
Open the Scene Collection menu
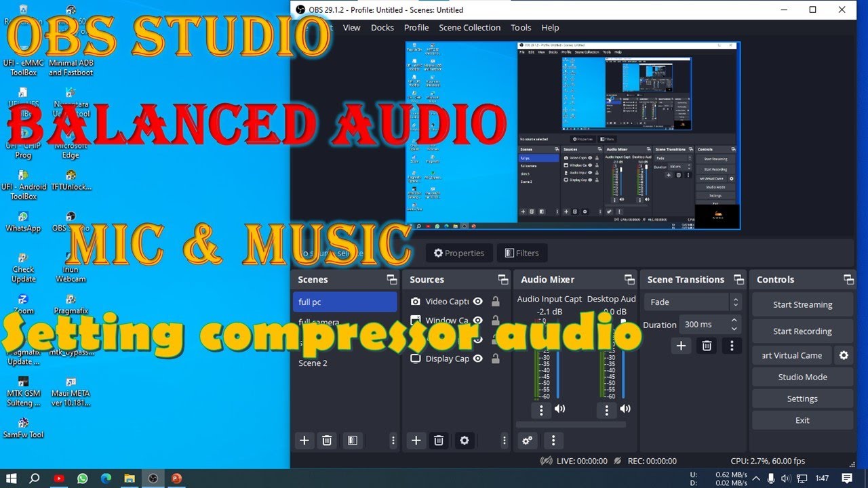click(469, 28)
